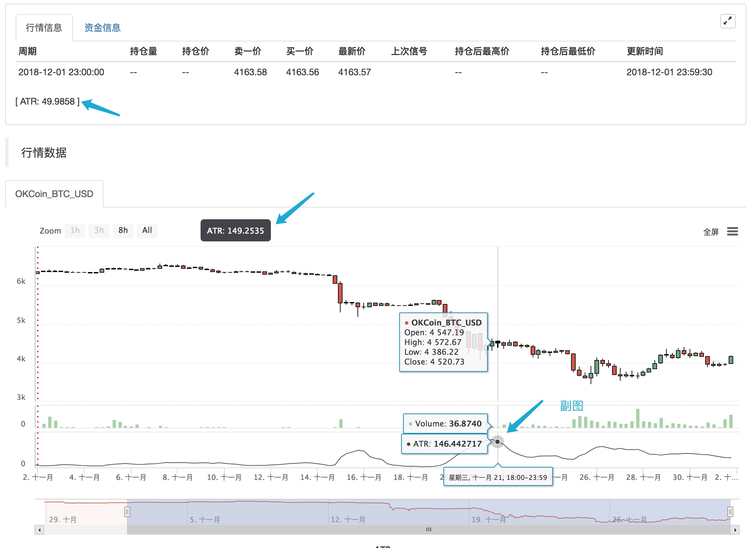Click the tallest green volume bar
The height and width of the screenshot is (548, 756).
coord(638,418)
